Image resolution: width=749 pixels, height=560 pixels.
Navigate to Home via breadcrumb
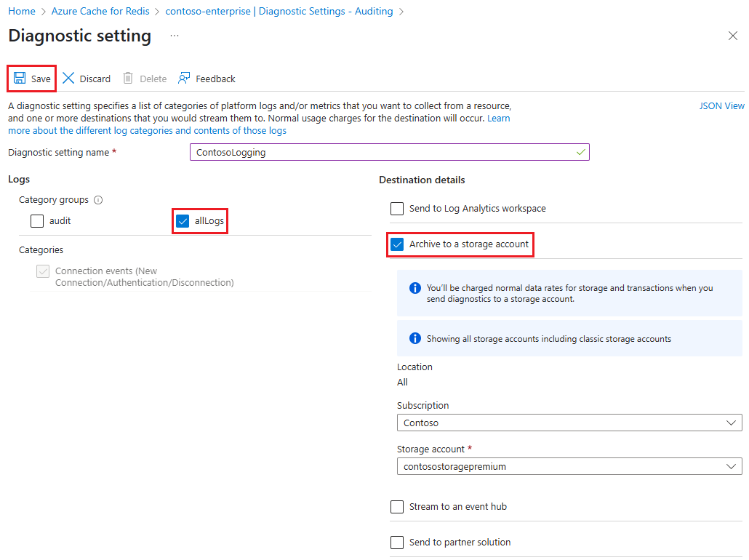(21, 11)
